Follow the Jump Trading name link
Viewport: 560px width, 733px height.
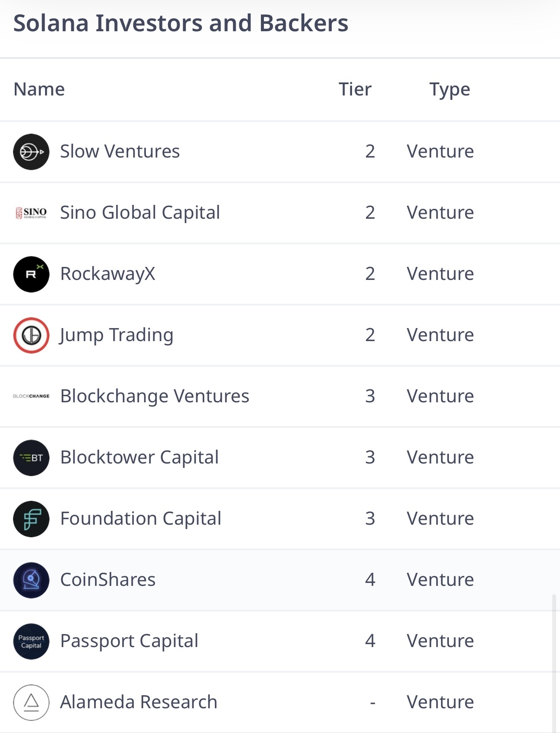[117, 335]
